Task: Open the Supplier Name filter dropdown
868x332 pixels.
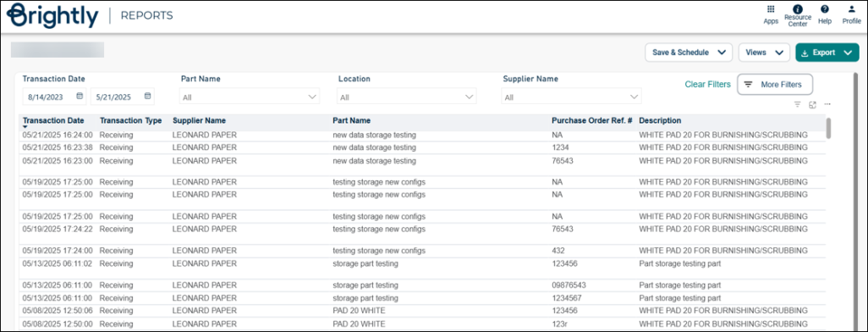Action: (571, 97)
